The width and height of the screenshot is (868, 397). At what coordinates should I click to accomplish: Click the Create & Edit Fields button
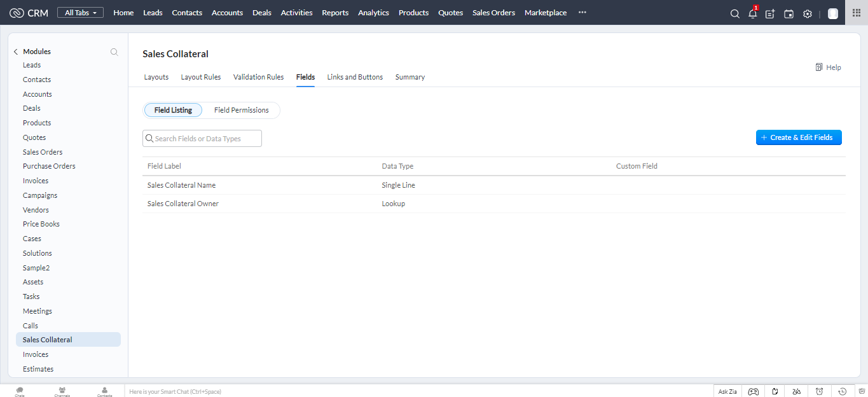[799, 137]
